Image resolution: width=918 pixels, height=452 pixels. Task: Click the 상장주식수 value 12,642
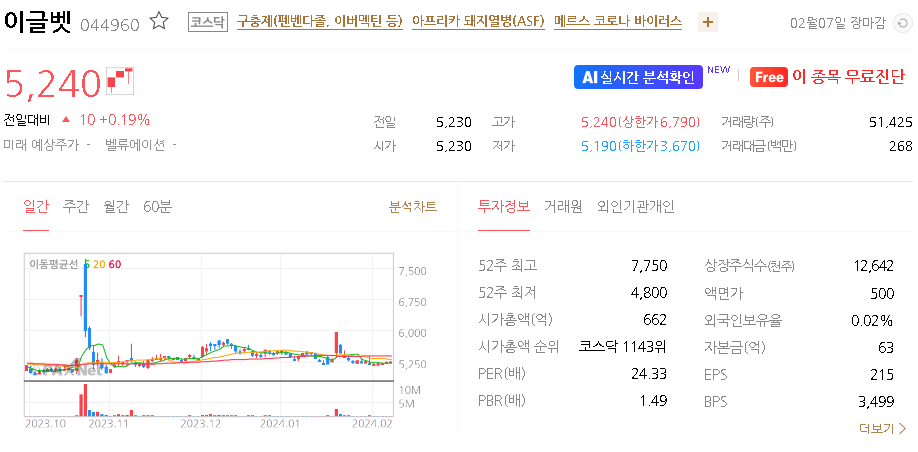pyautogui.click(x=874, y=266)
